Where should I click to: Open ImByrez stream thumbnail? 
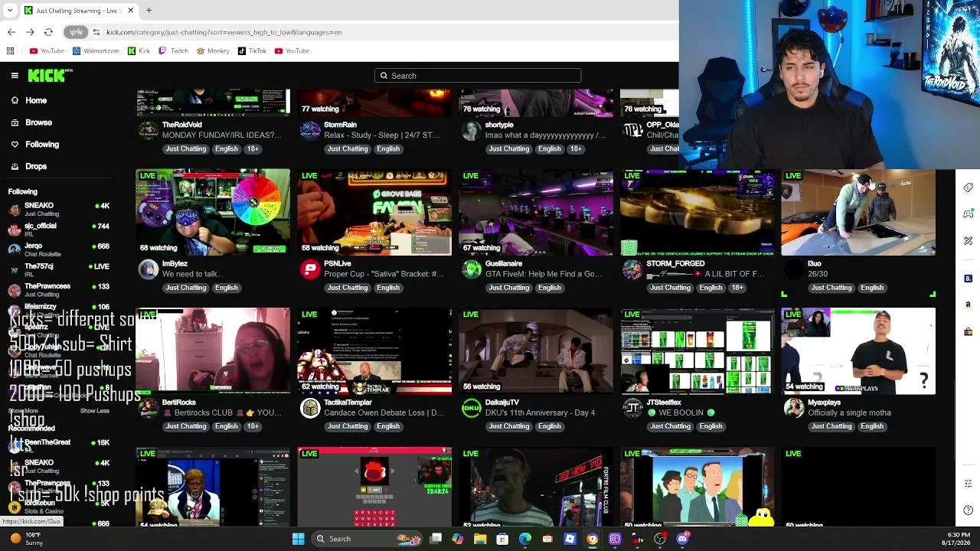click(213, 212)
